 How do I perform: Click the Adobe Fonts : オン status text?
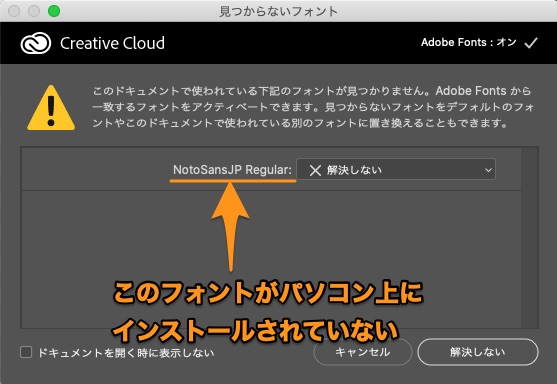coord(469,42)
